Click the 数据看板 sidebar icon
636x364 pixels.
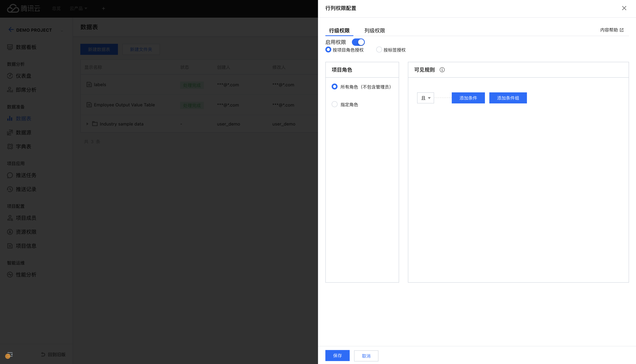(x=10, y=47)
